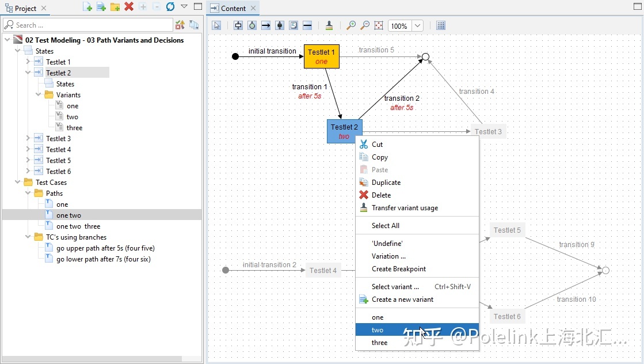Image resolution: width=644 pixels, height=364 pixels.
Task: Expand Testlet 3 in the tree
Action: pyautogui.click(x=28, y=138)
